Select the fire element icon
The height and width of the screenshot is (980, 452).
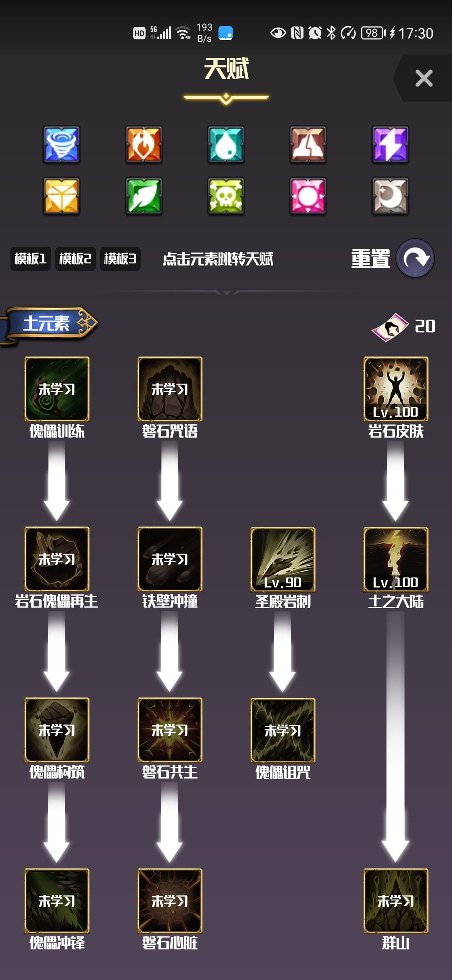click(144, 144)
